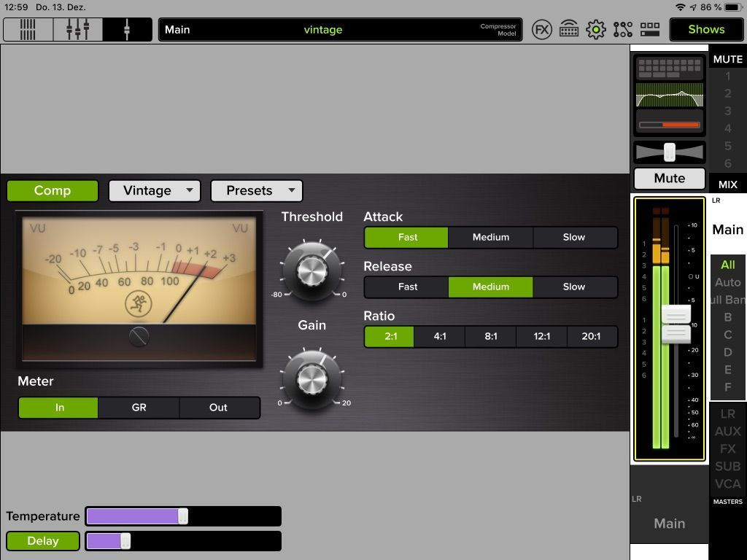Switch meter to Out
The image size is (747, 560).
click(x=218, y=408)
